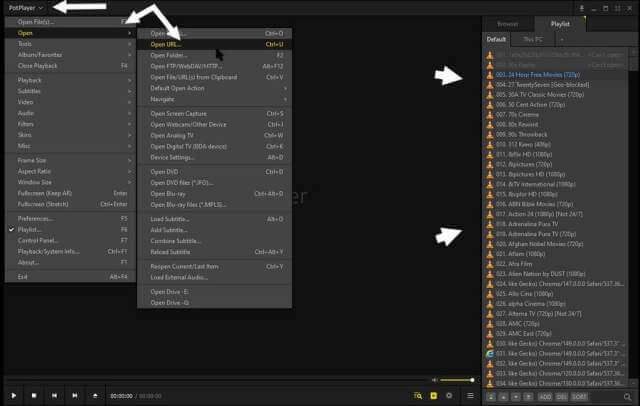Add a new playlist with plus tab
The width and height of the screenshot is (640, 406).
562,39
